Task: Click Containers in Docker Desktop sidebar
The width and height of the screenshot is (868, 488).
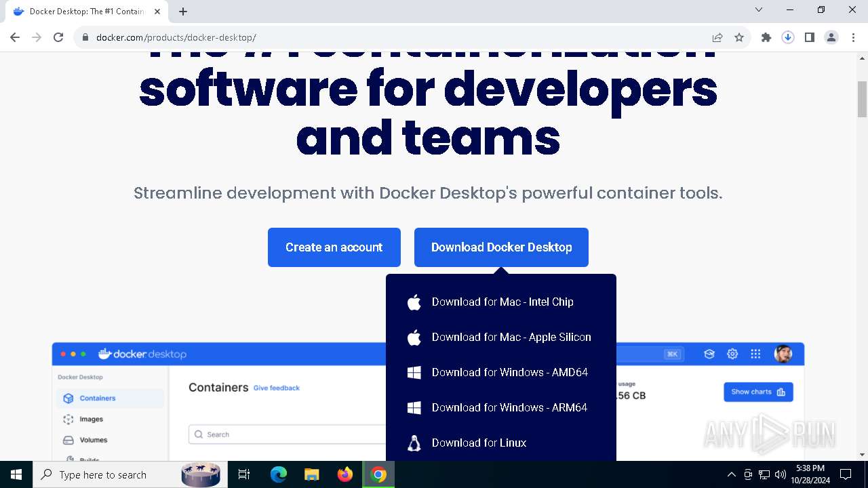Action: point(110,399)
